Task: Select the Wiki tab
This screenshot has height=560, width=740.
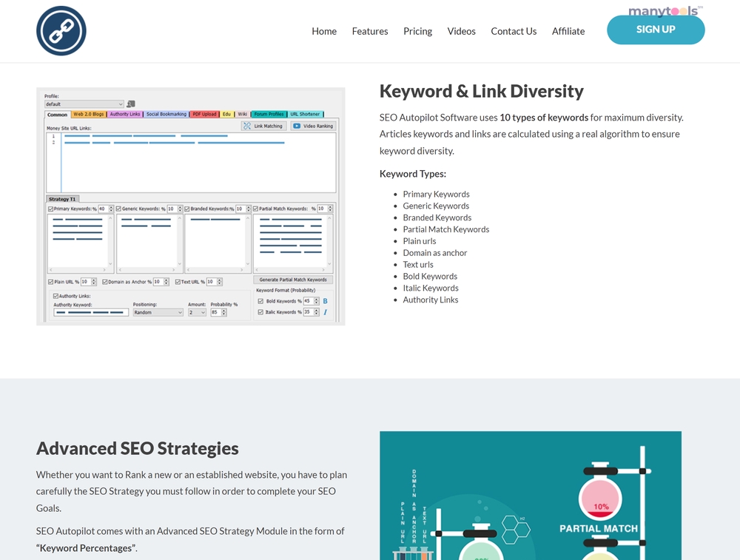Action: [243, 114]
